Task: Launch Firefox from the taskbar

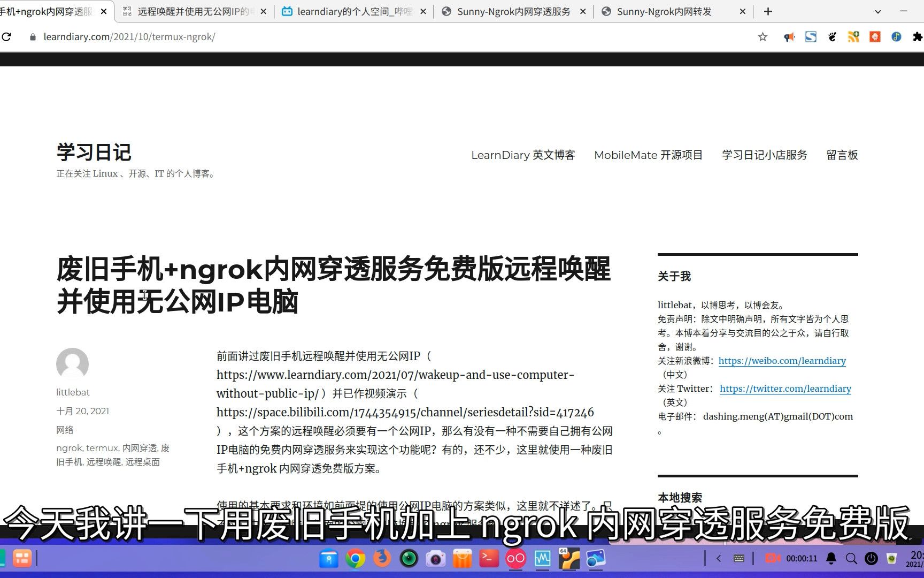Action: point(382,559)
